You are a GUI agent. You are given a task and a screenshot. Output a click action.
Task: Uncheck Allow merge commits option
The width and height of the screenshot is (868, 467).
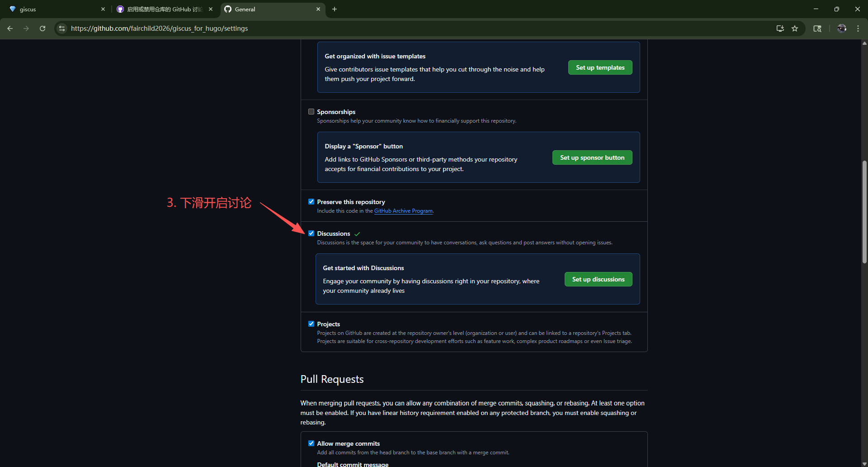point(311,443)
